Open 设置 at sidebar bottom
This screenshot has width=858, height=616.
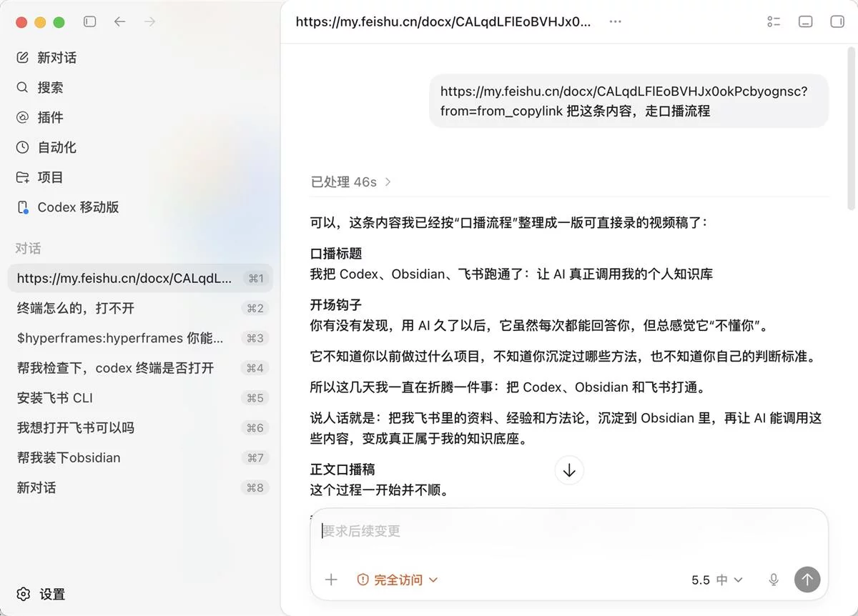click(52, 595)
